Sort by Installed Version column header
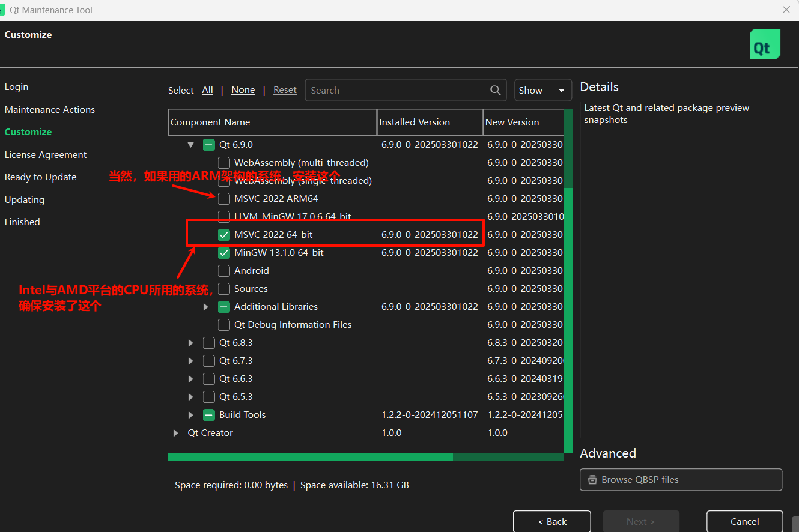Image resolution: width=799 pixels, height=532 pixels. [430, 122]
